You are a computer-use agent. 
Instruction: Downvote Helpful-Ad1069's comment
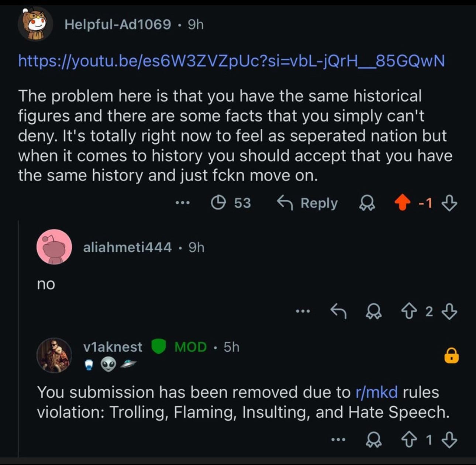coord(449,203)
